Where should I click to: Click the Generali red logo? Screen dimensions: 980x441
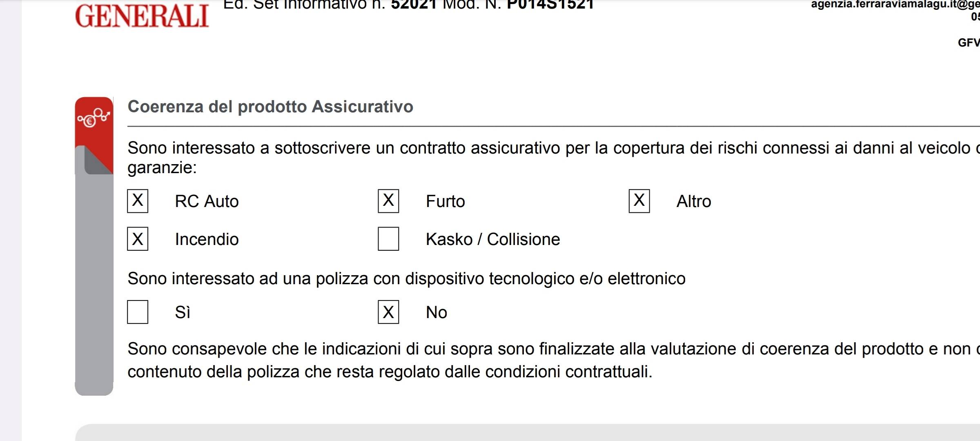pyautogui.click(x=142, y=16)
